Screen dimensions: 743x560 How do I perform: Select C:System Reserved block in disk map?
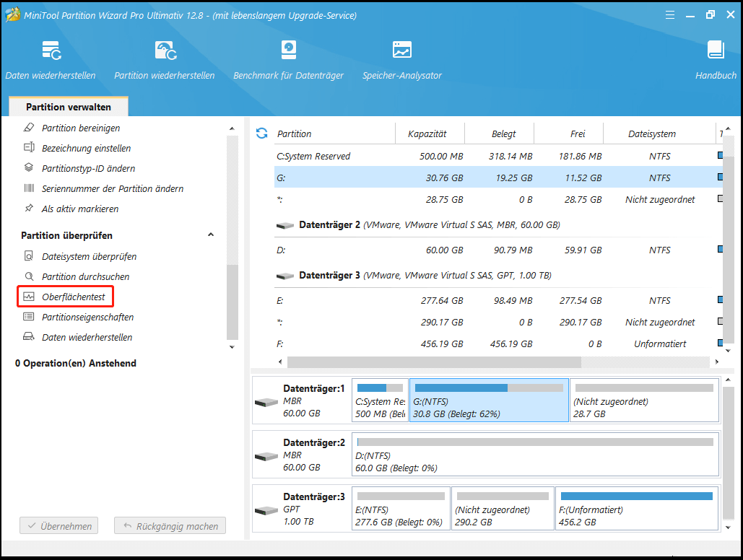coord(380,400)
